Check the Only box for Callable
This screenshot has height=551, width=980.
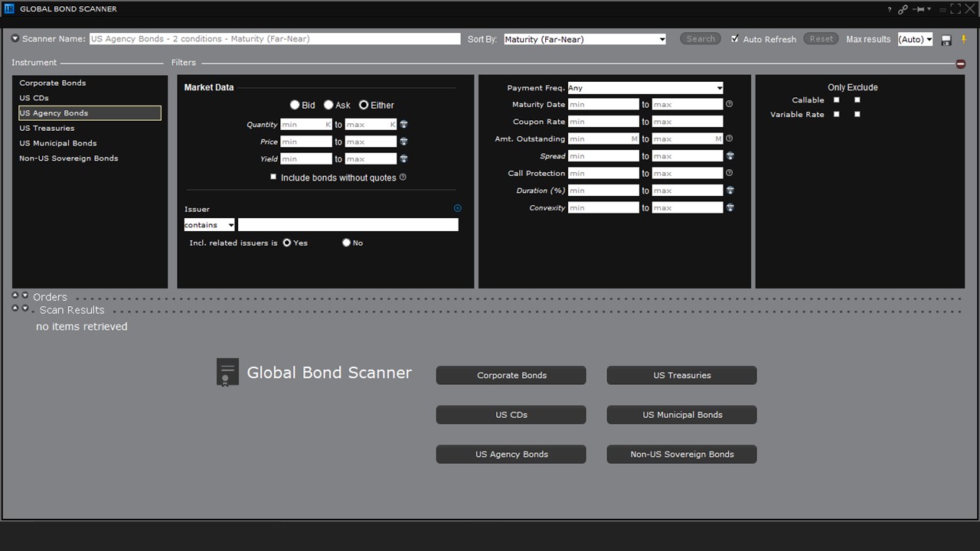(x=836, y=100)
